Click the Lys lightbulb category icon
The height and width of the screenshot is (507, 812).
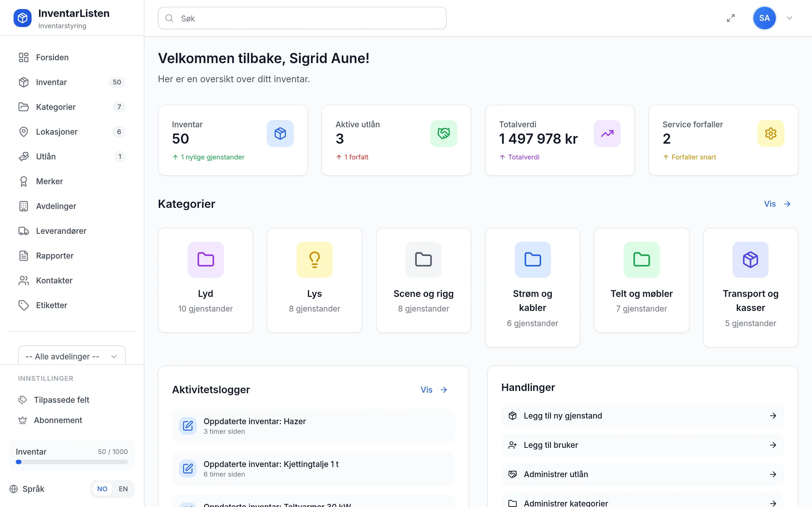coord(314,259)
